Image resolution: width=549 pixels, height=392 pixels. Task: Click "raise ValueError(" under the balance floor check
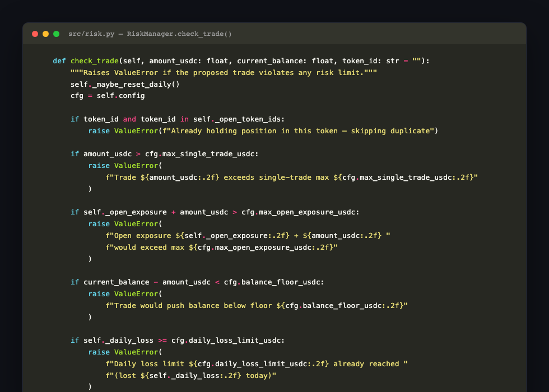[x=125, y=294]
